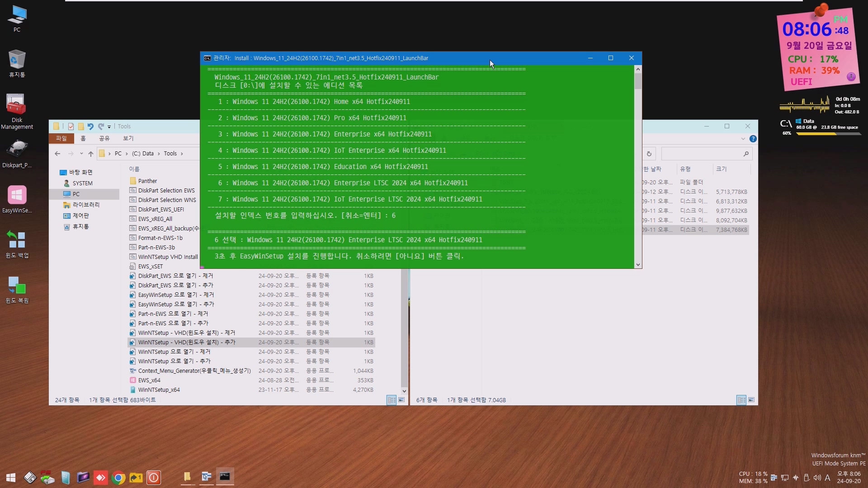
Task: Click the search magnifier in right explorer
Action: pos(746,154)
